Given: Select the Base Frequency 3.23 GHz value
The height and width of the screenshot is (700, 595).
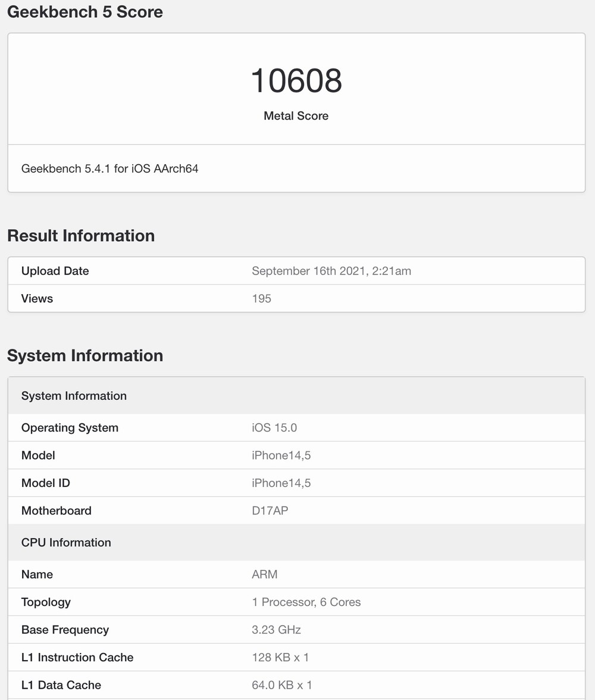Looking at the screenshot, I should coord(276,630).
